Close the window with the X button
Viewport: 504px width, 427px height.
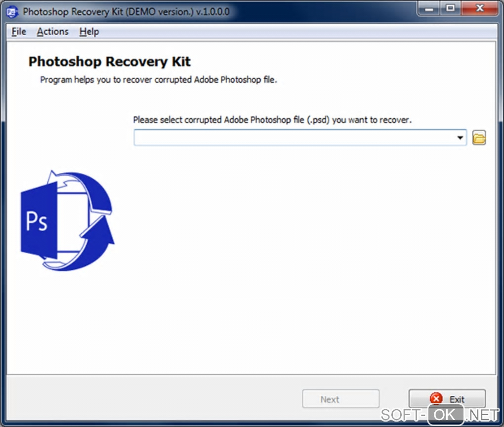[x=480, y=9]
